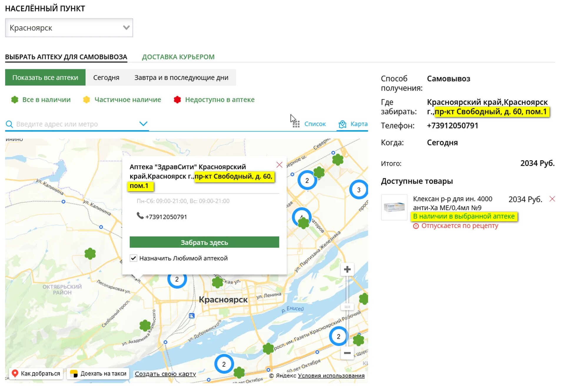
Task: Click the prescription warning icon
Action: [x=416, y=226]
